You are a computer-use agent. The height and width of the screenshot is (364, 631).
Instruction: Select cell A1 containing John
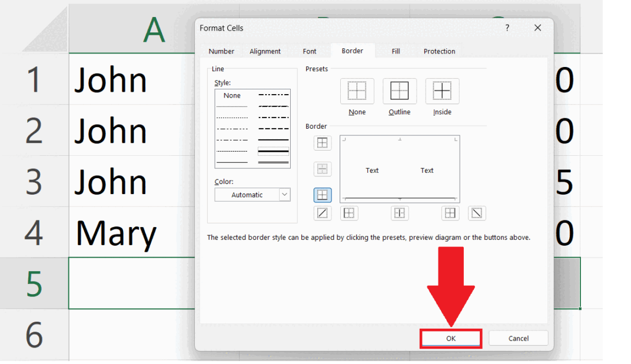pos(132,79)
